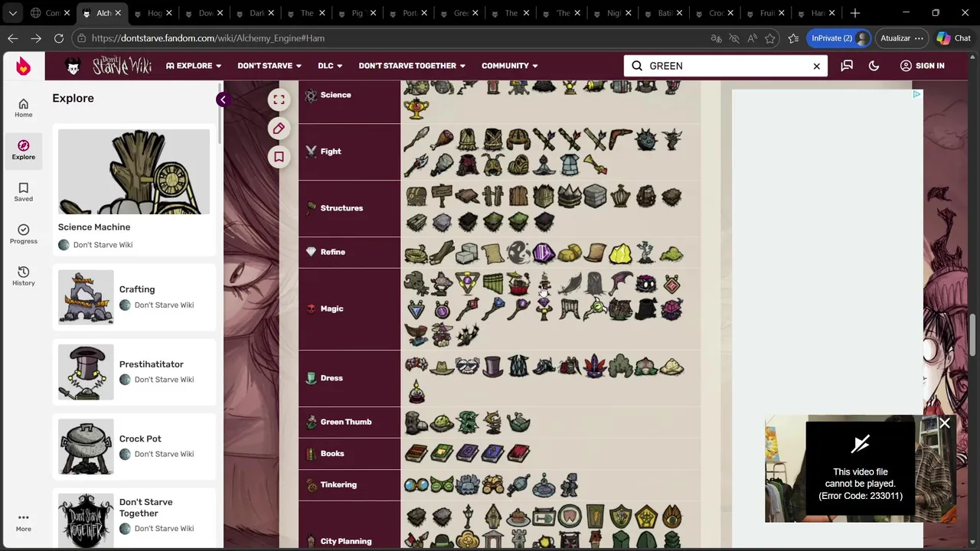The image size is (980, 551).
Task: Click the blue goggles icon in Tinkering
Action: [x=416, y=484]
